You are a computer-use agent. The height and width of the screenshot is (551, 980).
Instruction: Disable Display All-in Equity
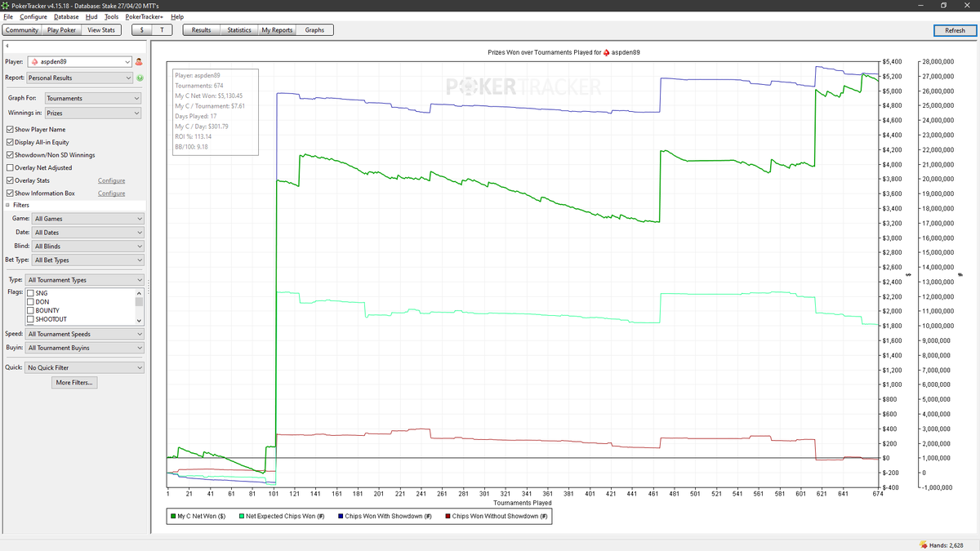[x=10, y=142]
